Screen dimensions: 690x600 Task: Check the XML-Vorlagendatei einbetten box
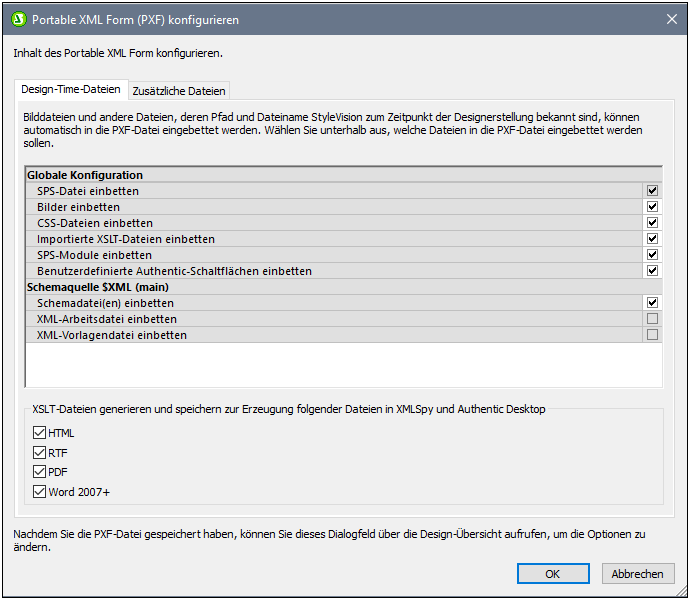[652, 335]
